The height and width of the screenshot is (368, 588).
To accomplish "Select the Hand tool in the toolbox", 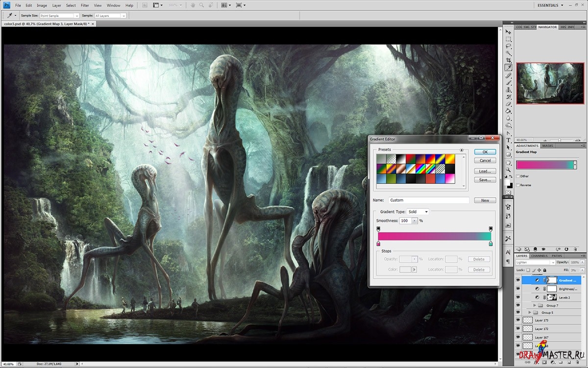I will pyautogui.click(x=508, y=162).
